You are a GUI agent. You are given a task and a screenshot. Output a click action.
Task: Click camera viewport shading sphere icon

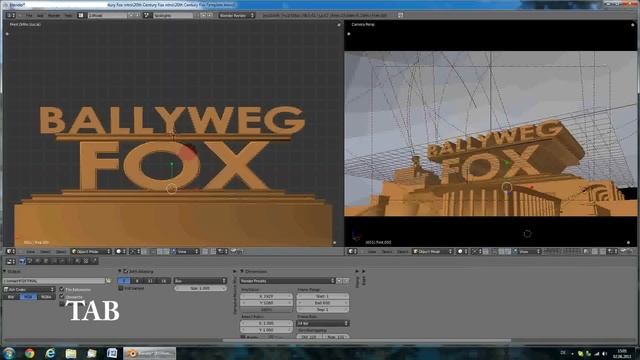click(462, 251)
